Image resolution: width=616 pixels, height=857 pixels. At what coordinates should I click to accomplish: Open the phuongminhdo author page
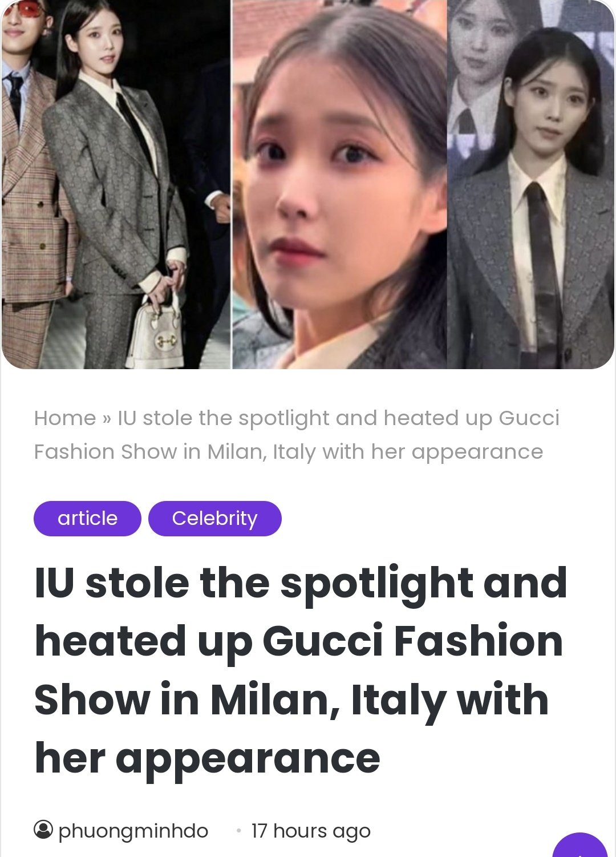133,831
